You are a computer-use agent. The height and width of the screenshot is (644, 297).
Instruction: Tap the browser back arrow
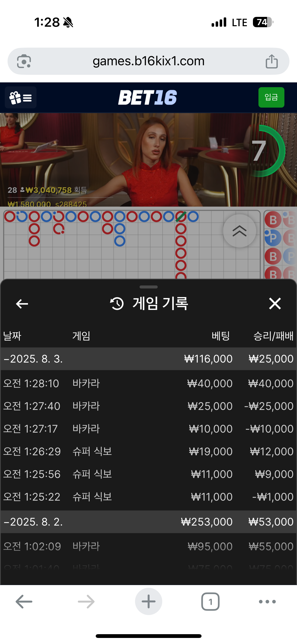[24, 602]
